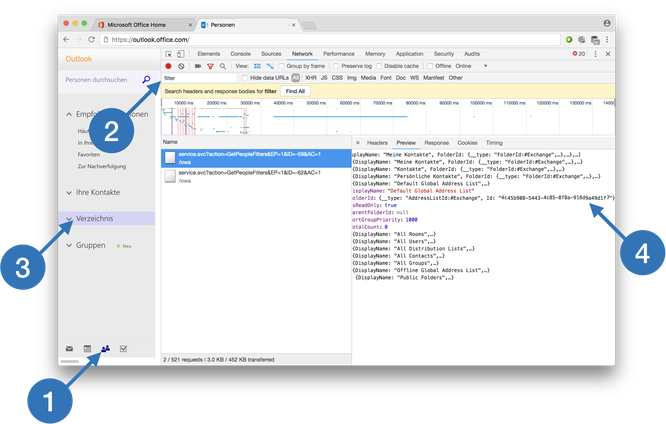This screenshot has width=666, height=424.
Task: Toggle the red filter funnel icon
Action: [210, 66]
